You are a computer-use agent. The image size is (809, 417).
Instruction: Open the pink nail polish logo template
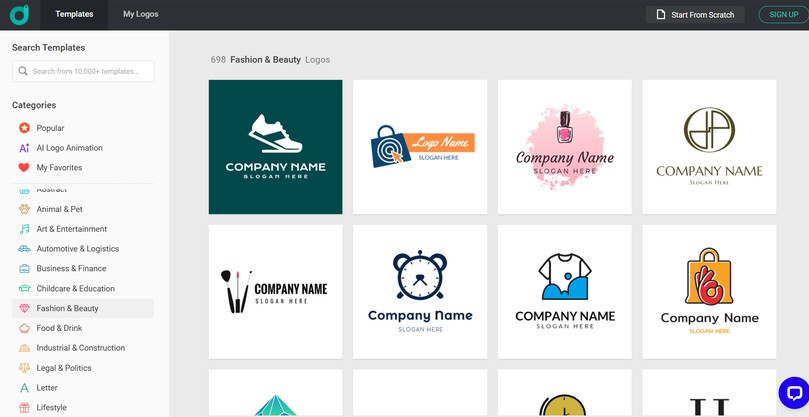coord(564,147)
